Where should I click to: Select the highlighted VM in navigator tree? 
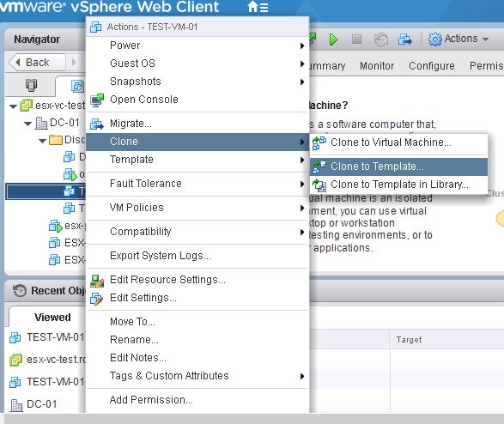click(46, 191)
